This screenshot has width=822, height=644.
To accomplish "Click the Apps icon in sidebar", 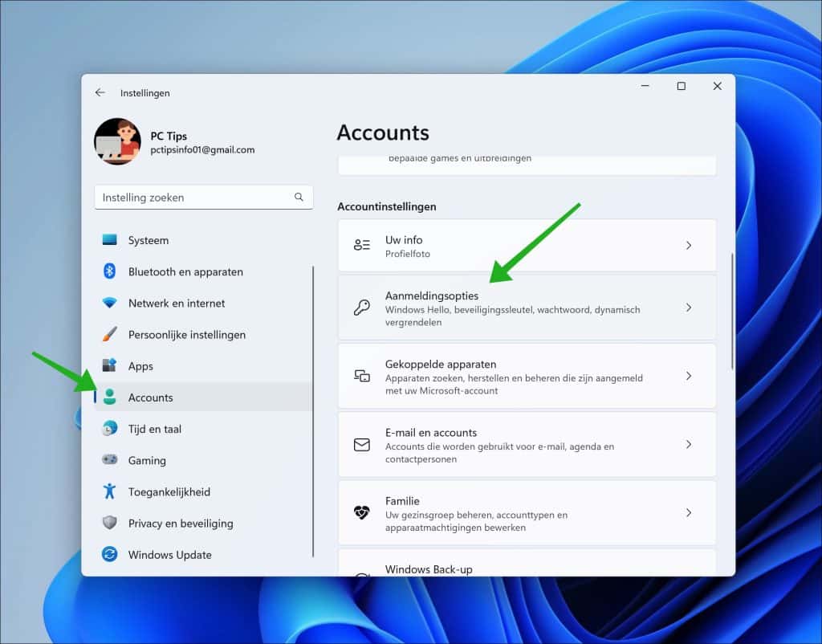I will coord(109,365).
